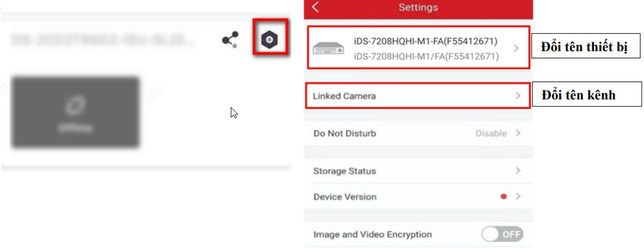Click the Do Not Disturb label
The image size is (644, 250).
pyautogui.click(x=345, y=134)
